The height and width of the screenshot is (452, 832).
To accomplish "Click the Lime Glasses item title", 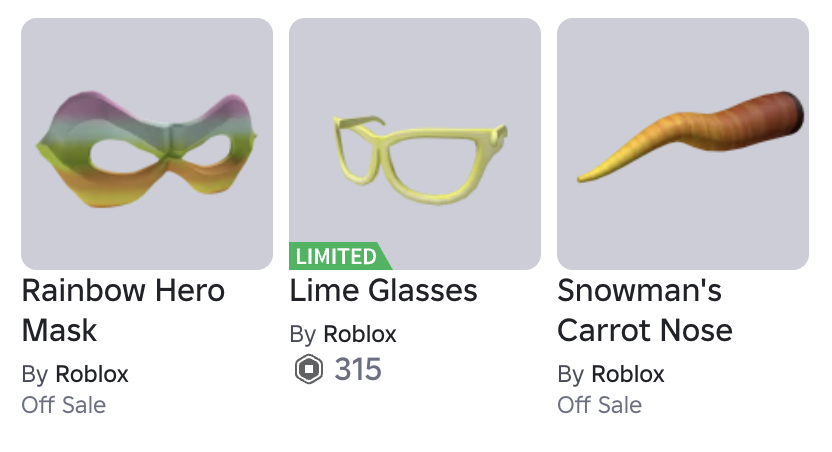I will pyautogui.click(x=383, y=291).
